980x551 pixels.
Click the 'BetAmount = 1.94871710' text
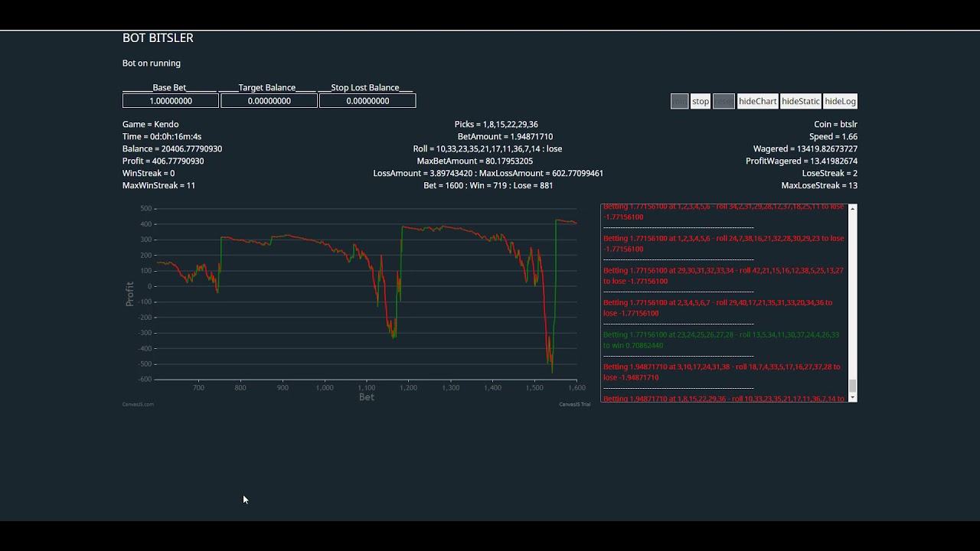point(505,136)
